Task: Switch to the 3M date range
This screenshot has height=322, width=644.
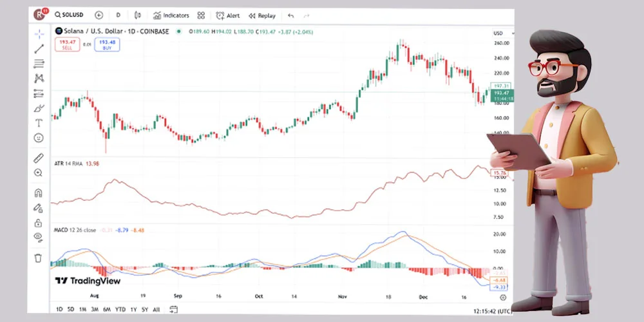Action: [x=95, y=309]
